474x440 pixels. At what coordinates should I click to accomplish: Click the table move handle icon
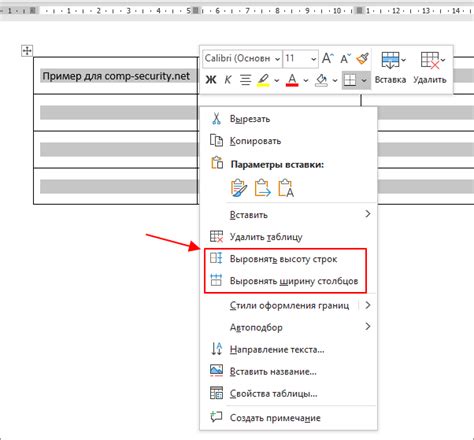coord(27,51)
